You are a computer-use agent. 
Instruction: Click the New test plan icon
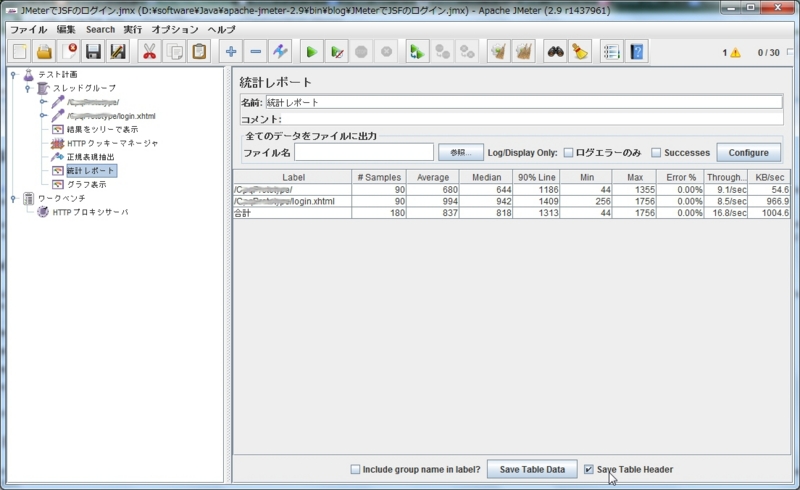[x=20, y=52]
